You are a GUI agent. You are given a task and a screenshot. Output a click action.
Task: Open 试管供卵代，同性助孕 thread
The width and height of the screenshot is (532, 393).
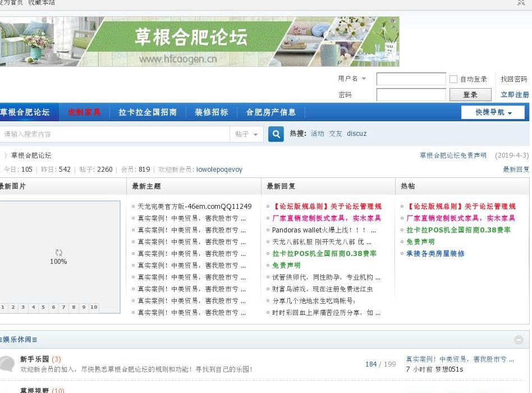point(326,277)
